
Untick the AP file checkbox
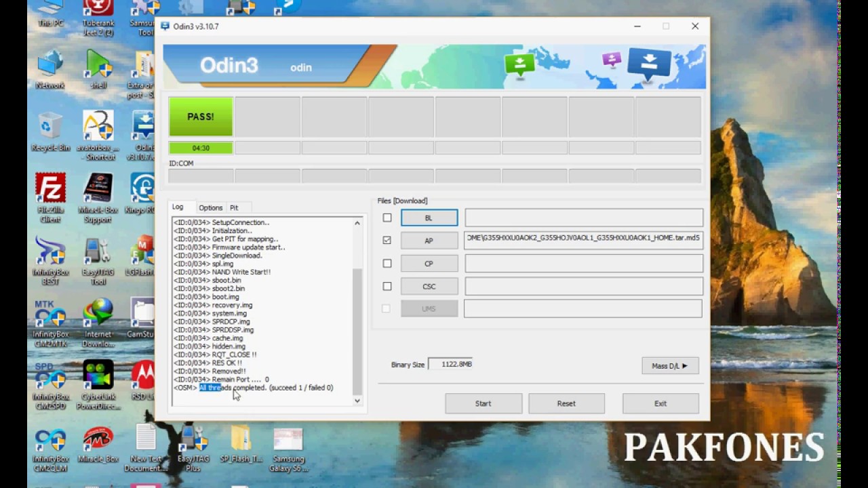pos(387,240)
